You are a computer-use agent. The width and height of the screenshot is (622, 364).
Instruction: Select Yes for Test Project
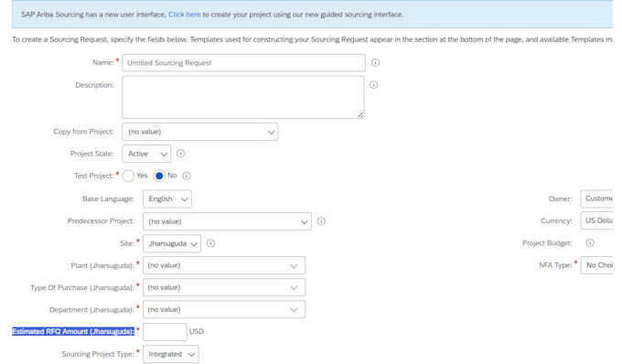tap(128, 176)
